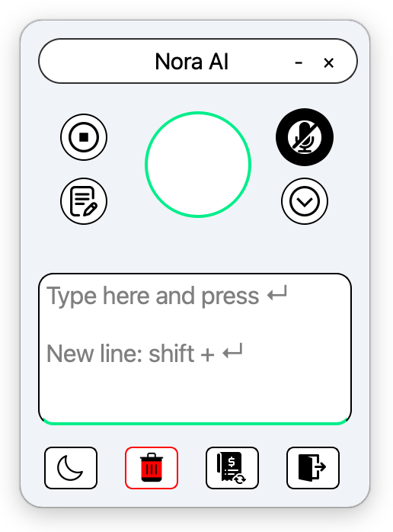
Task: Click the large green-ringed center circle
Action: [x=198, y=164]
